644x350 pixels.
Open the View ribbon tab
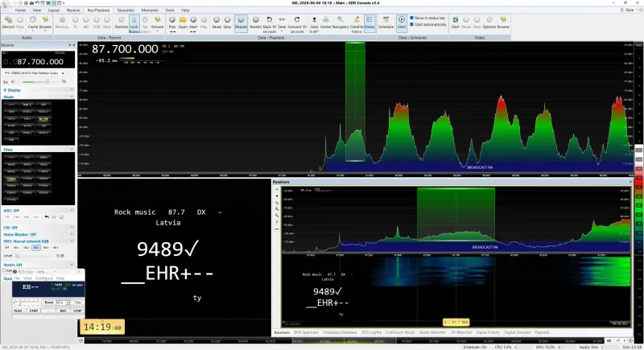[37, 10]
